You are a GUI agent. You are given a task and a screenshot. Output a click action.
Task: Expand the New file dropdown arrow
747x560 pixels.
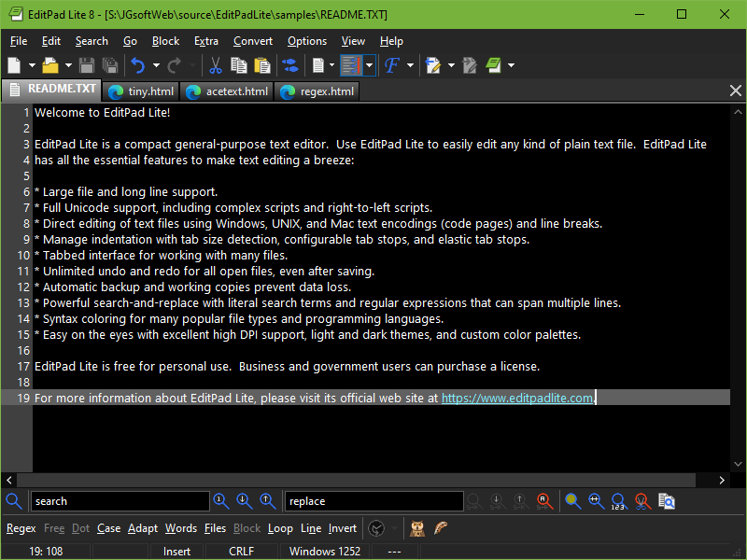click(x=32, y=65)
